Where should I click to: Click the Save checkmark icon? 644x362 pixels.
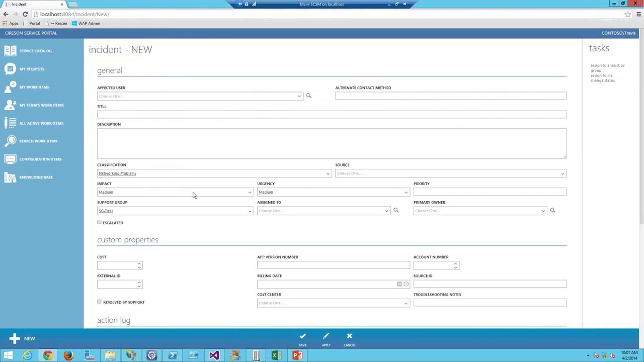(x=303, y=336)
